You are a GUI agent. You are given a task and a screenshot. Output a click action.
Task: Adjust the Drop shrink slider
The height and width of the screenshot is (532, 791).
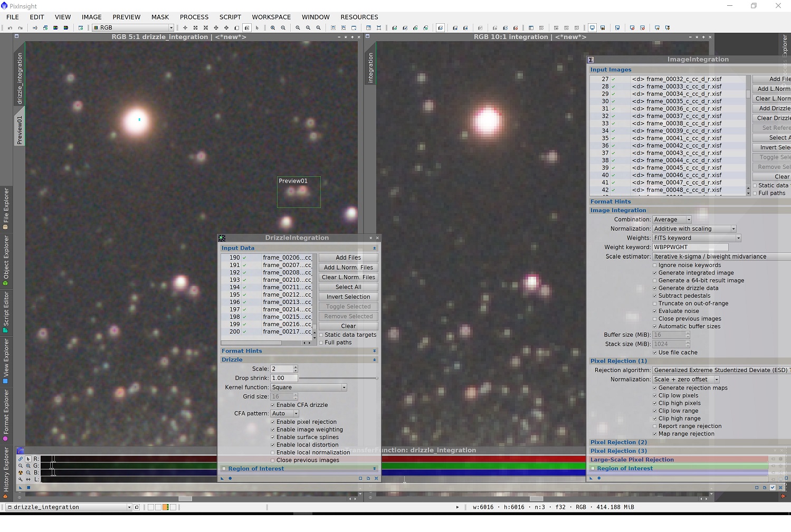338,378
